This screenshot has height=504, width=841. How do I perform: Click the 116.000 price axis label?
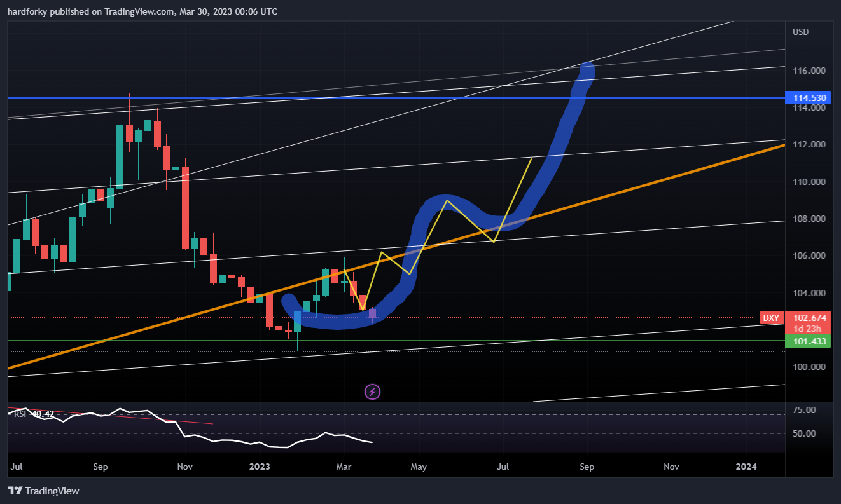[809, 71]
